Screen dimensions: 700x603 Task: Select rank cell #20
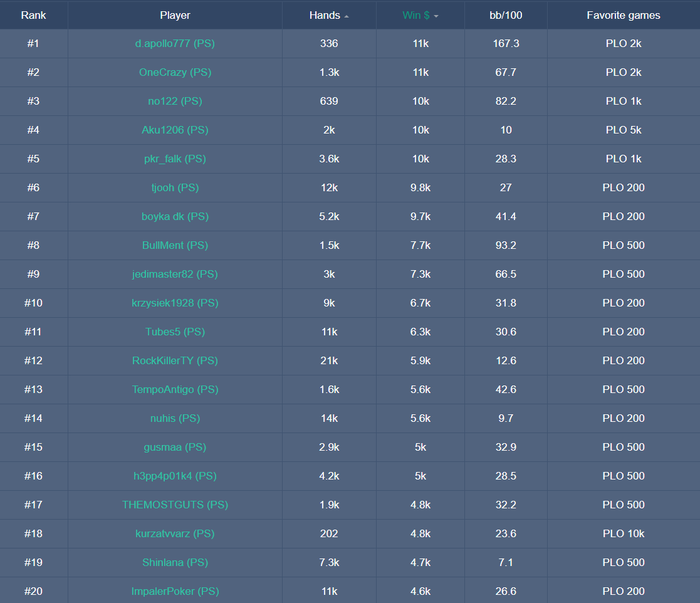click(x=33, y=591)
